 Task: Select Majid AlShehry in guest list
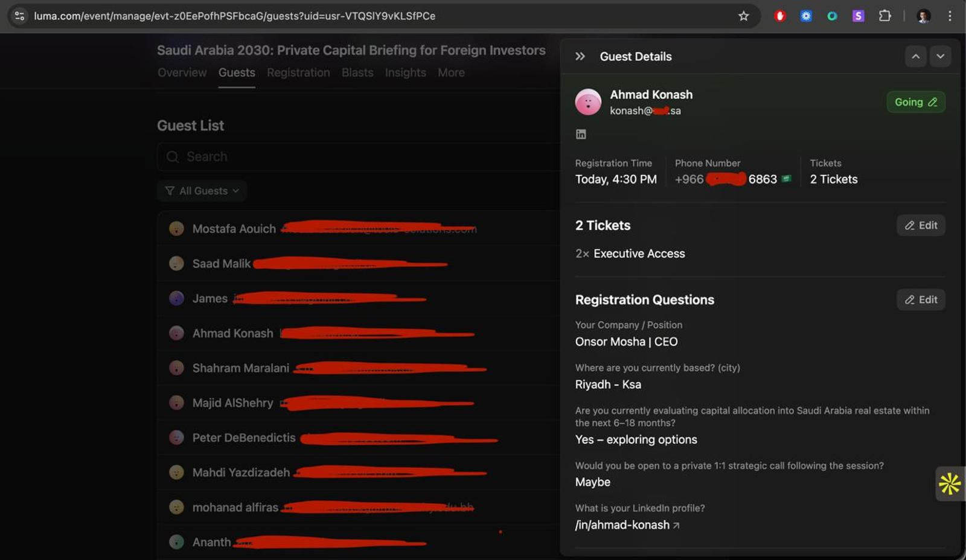(359, 402)
